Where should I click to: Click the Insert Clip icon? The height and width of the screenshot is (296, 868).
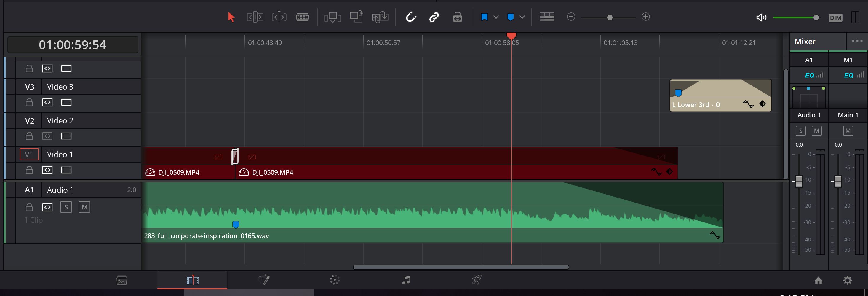pos(333,17)
